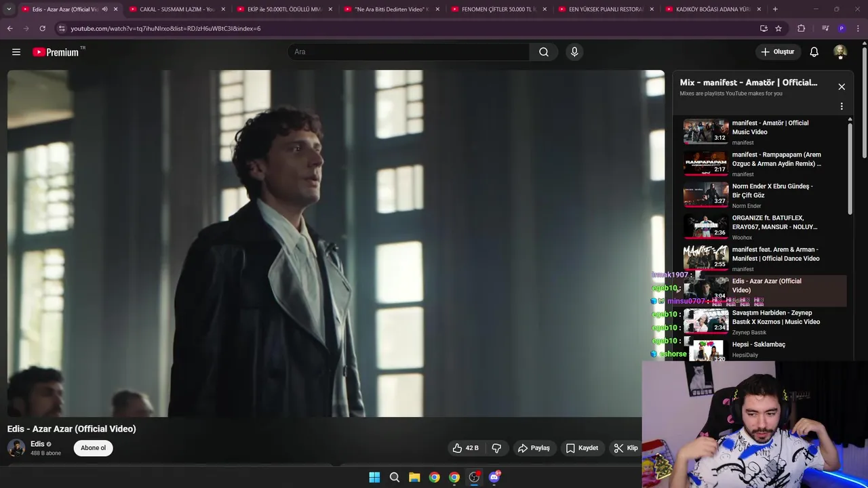
Task: Go forward in browser history
Action: click(26, 28)
